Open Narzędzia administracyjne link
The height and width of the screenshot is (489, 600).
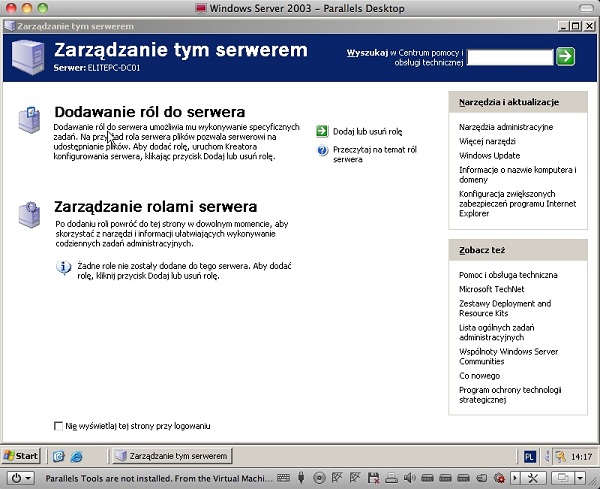click(x=506, y=127)
